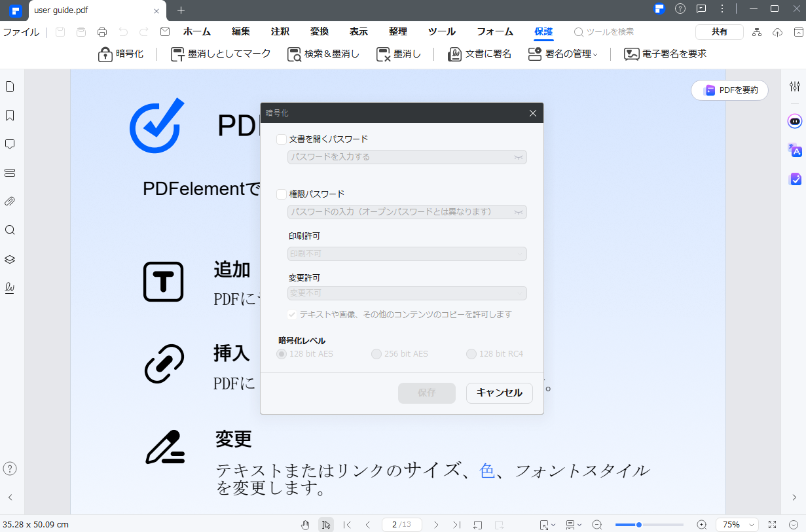Go to next page arrow
Image resolution: width=806 pixels, height=532 pixels.
click(436, 525)
